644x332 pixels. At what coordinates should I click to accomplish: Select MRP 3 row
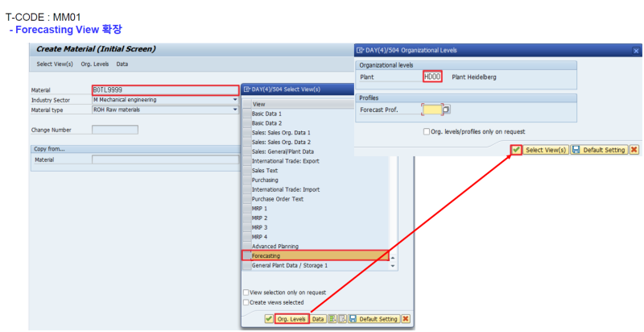tap(315, 227)
